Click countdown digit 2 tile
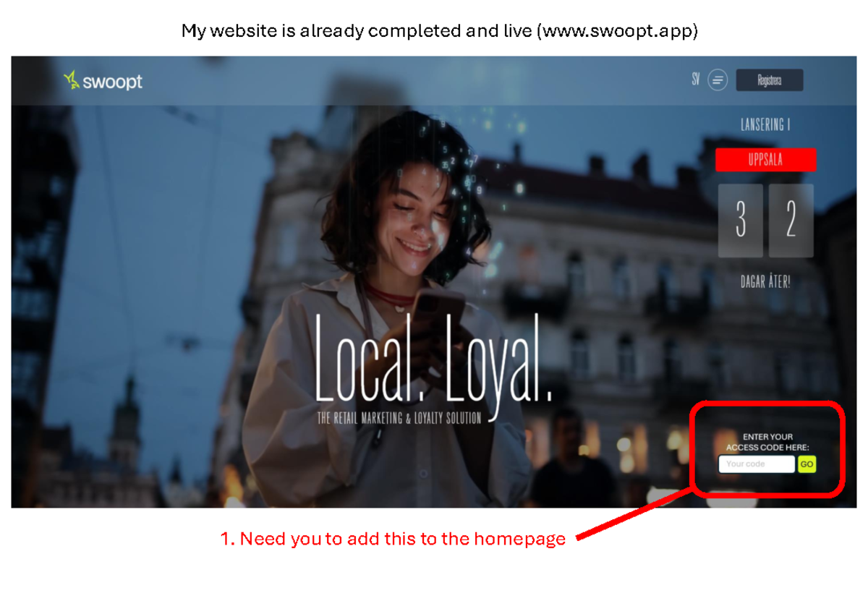Viewport: 868px width, 601px height. [791, 221]
